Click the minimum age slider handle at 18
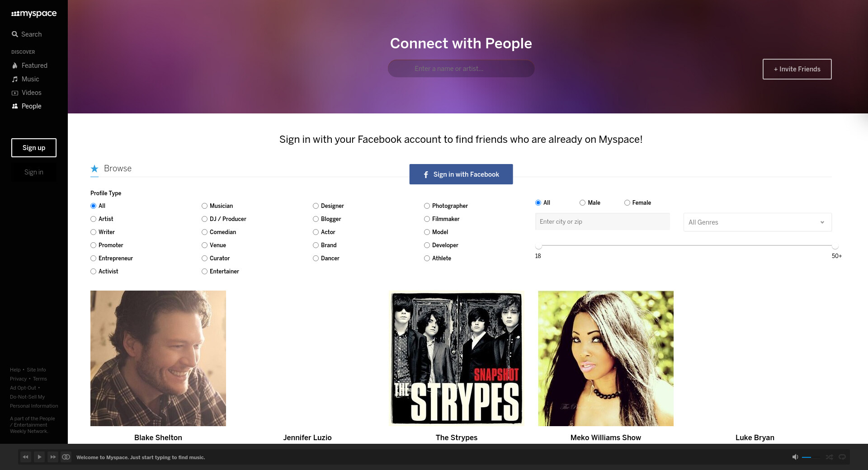Viewport: 868px width, 470px height. (x=538, y=246)
